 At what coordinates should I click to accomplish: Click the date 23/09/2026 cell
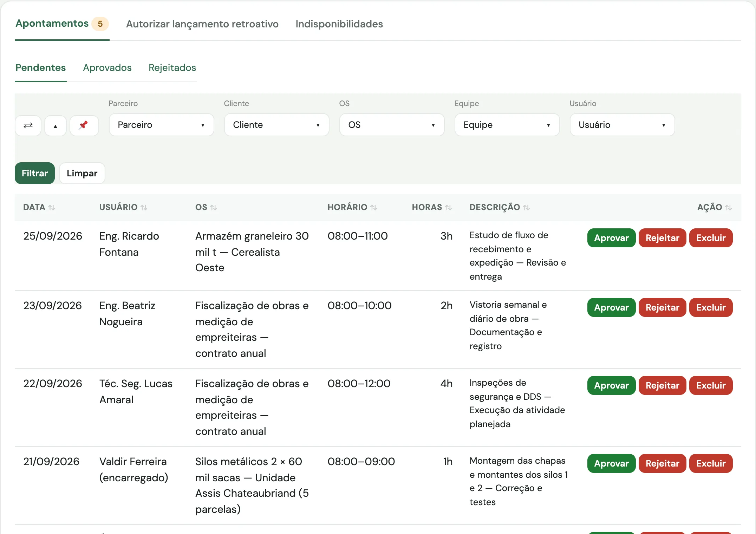coord(52,306)
